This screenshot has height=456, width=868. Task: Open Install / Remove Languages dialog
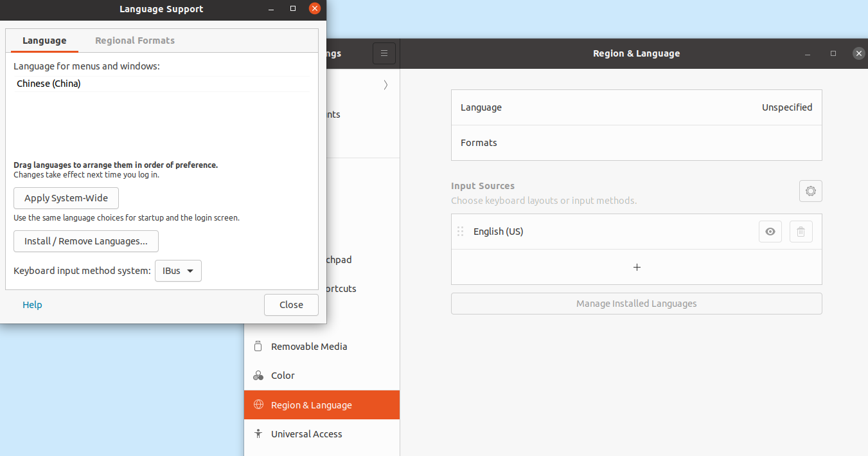(86, 241)
